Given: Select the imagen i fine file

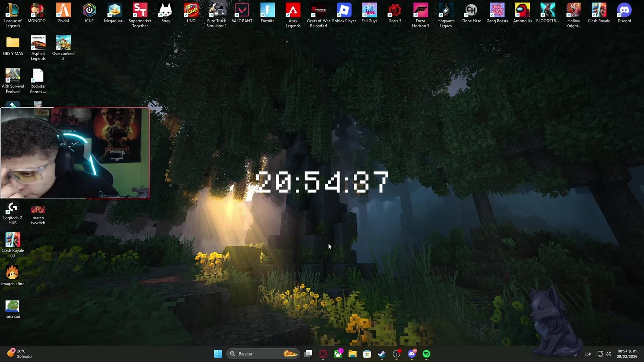Looking at the screenshot, I should pos(13,276).
